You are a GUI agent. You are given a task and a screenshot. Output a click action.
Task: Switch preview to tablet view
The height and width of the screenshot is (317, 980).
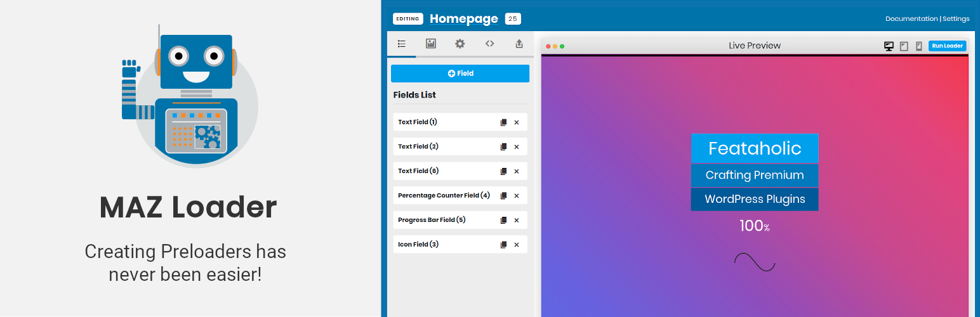tap(904, 46)
